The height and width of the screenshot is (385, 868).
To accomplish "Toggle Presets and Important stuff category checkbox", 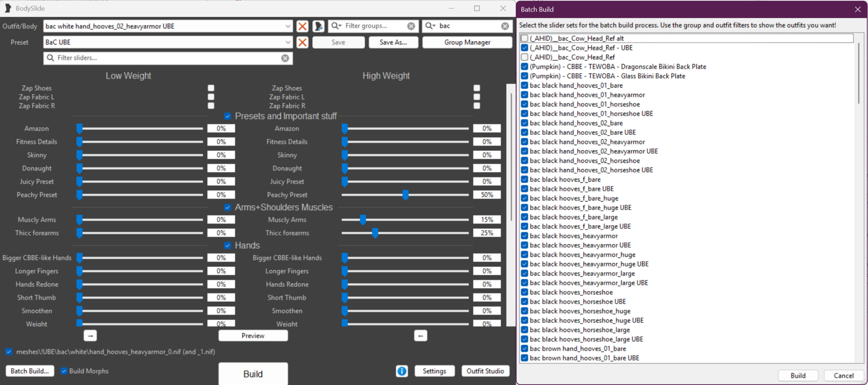I will pyautogui.click(x=228, y=116).
